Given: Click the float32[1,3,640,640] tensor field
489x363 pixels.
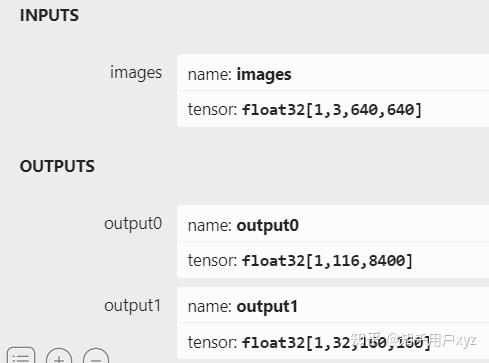Looking at the screenshot, I should 333,110.
